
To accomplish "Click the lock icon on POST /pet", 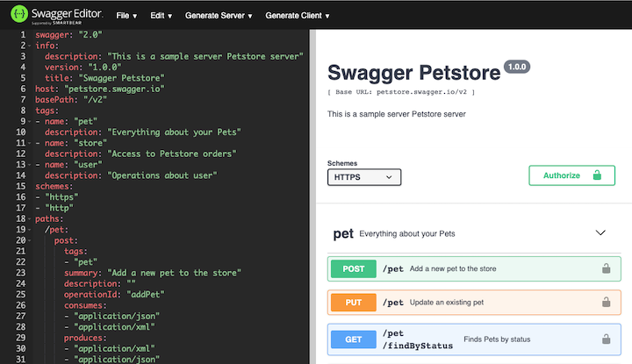I will pos(606,268).
